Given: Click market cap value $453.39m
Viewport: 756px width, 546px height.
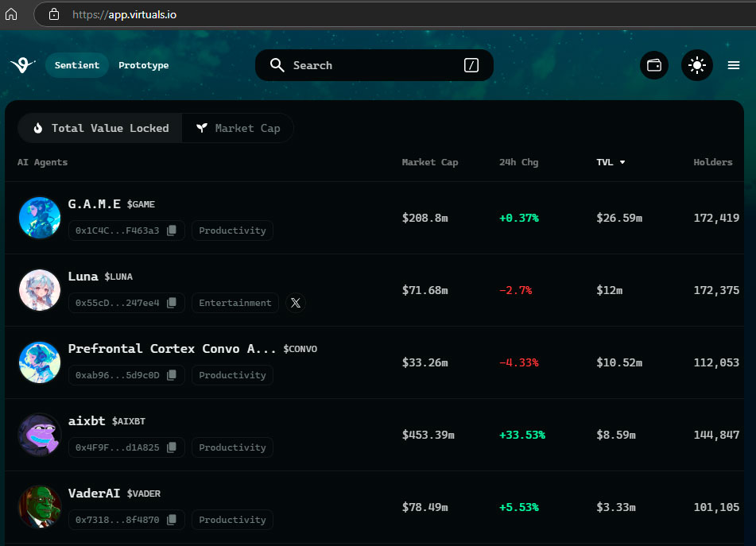Looking at the screenshot, I should point(428,435).
